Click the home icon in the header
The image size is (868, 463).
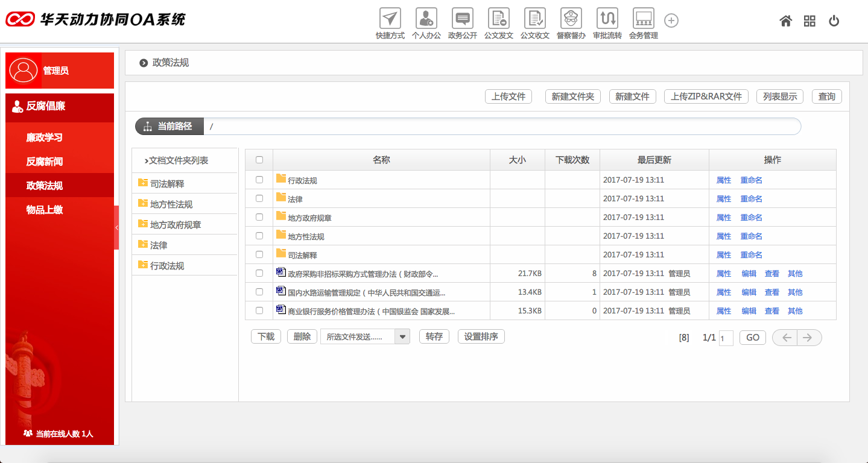point(785,20)
